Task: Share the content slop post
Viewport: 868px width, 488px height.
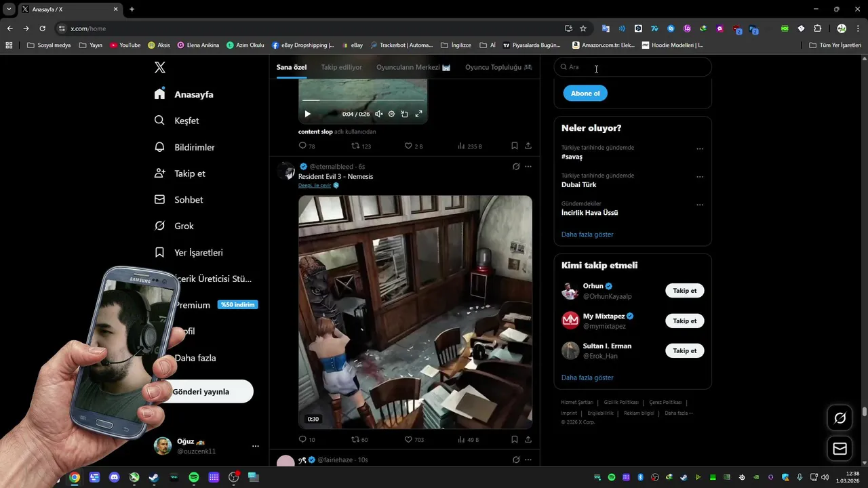Action: point(528,146)
